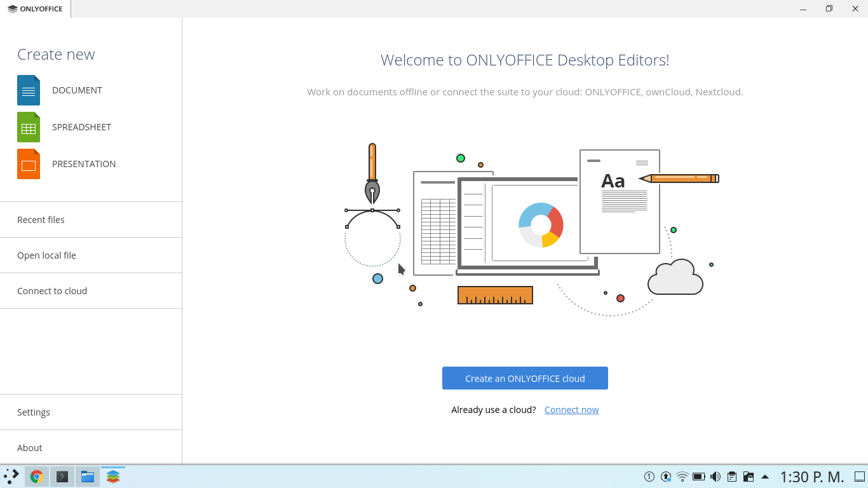Check Wi-Fi status in the system tray

[682, 476]
